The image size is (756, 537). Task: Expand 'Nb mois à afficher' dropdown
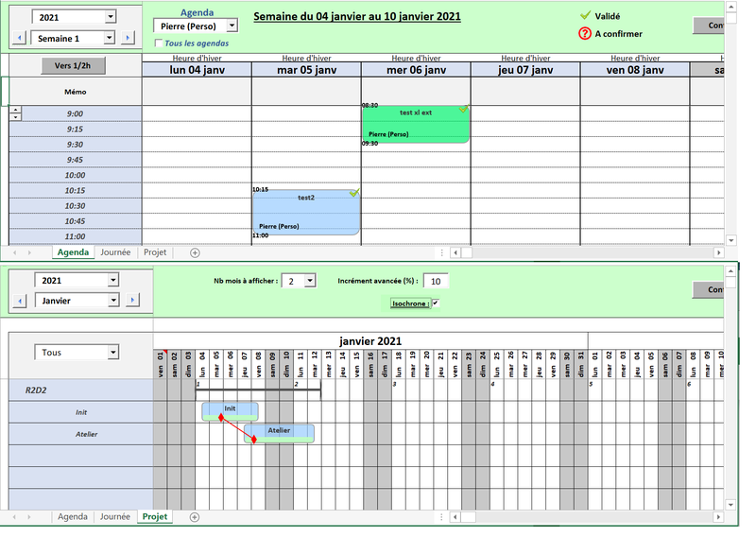(310, 281)
